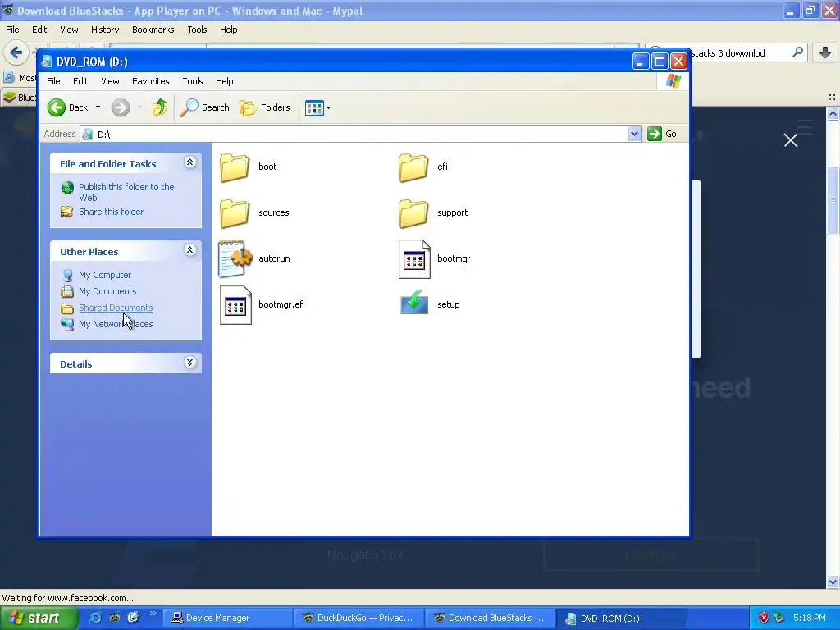Collapse File and Folder Tasks panel
This screenshot has height=630, width=840.
pyautogui.click(x=189, y=162)
